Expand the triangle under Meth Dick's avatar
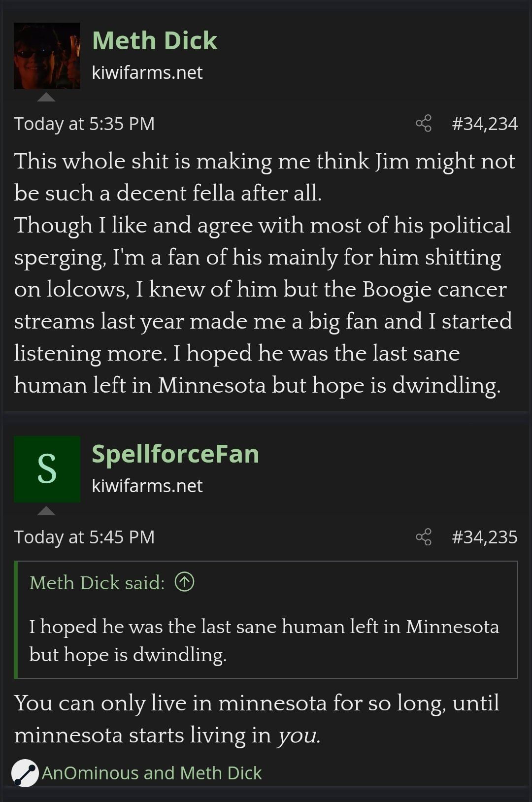 point(46,97)
